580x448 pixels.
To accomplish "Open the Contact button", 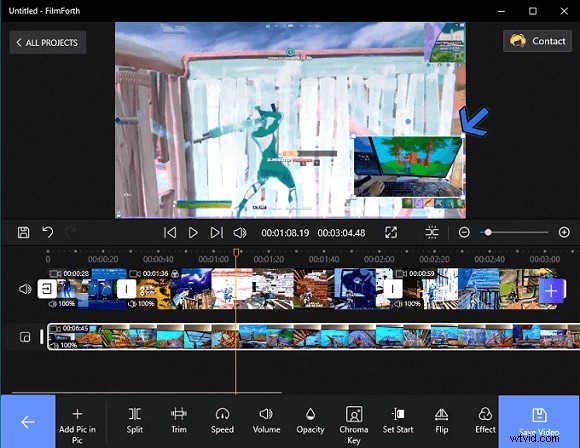I will [537, 41].
